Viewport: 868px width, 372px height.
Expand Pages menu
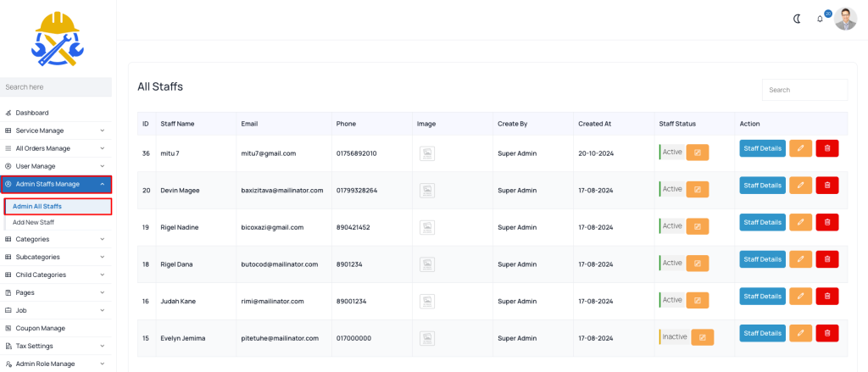(56, 292)
